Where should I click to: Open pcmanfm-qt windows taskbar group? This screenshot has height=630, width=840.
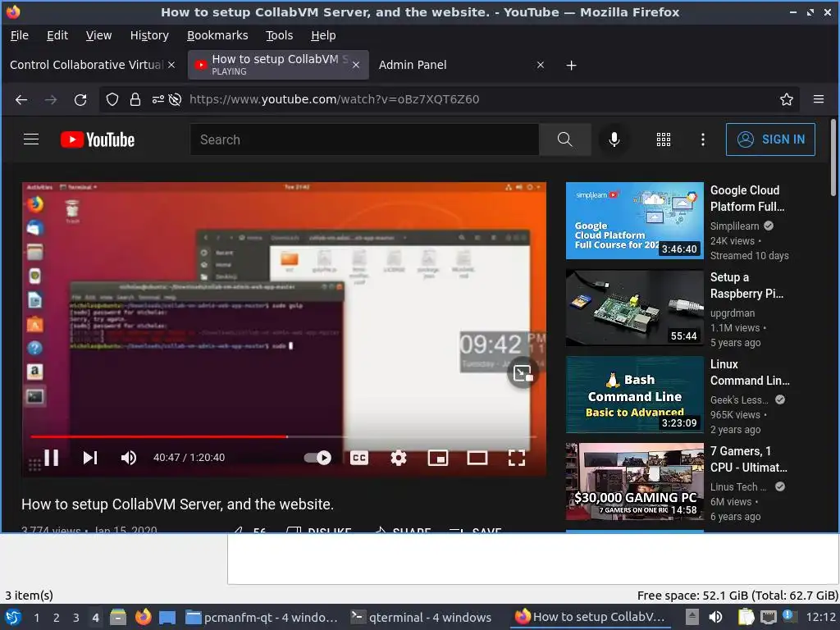click(x=262, y=617)
